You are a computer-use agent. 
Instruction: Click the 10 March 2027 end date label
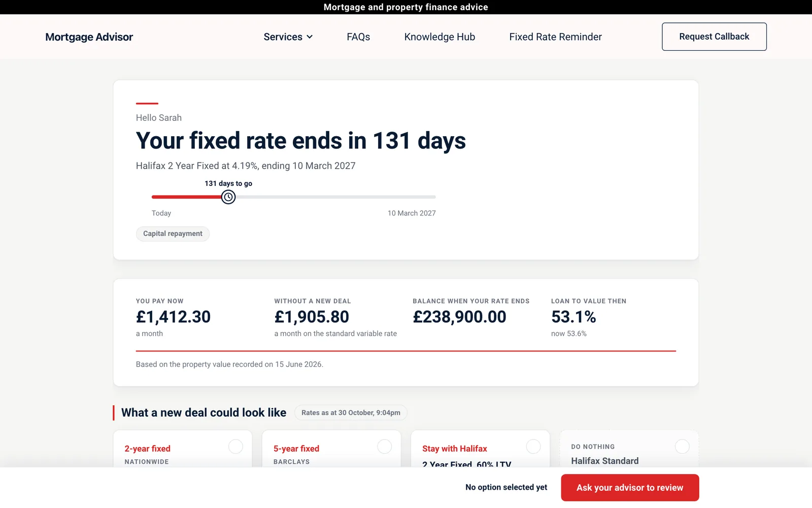coord(412,213)
